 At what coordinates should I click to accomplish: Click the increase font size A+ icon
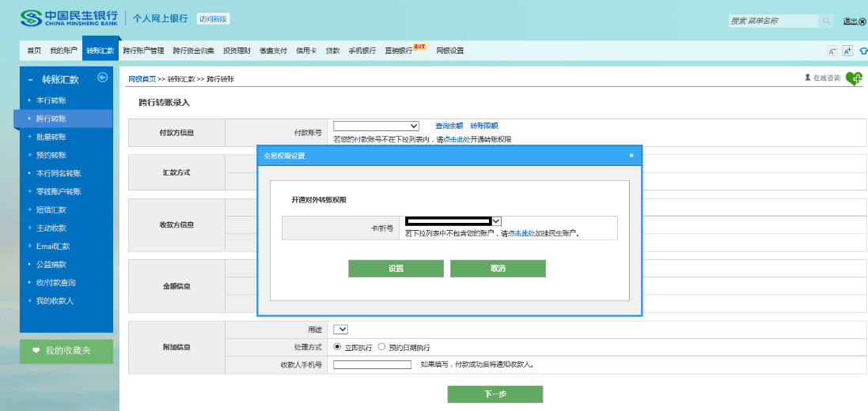847,51
